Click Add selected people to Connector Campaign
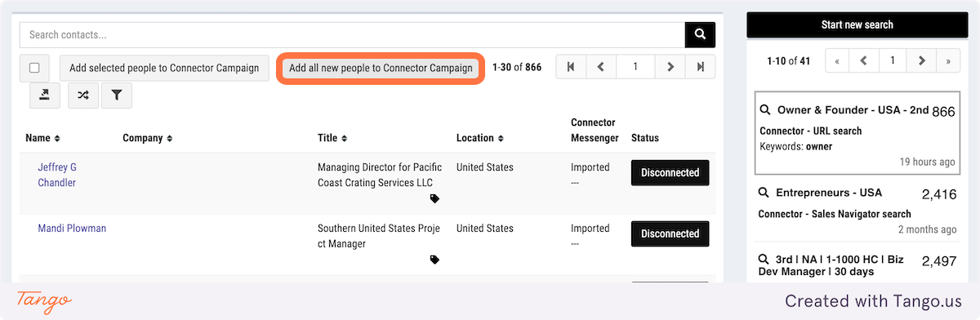The height and width of the screenshot is (320, 980). (164, 68)
